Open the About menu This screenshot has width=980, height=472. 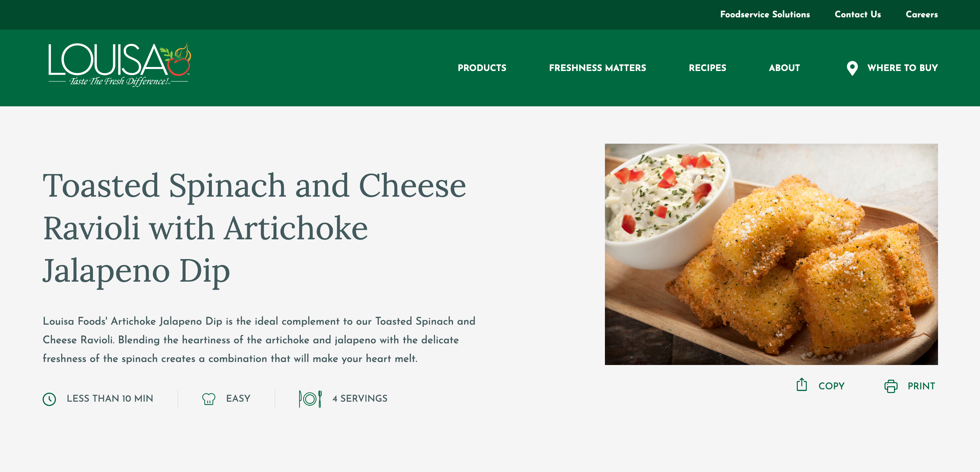(784, 68)
